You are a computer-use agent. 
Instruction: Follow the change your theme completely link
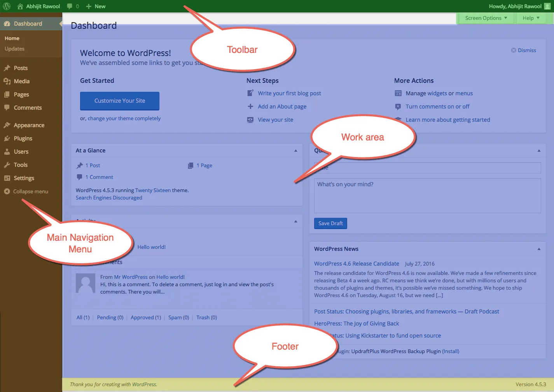(124, 119)
